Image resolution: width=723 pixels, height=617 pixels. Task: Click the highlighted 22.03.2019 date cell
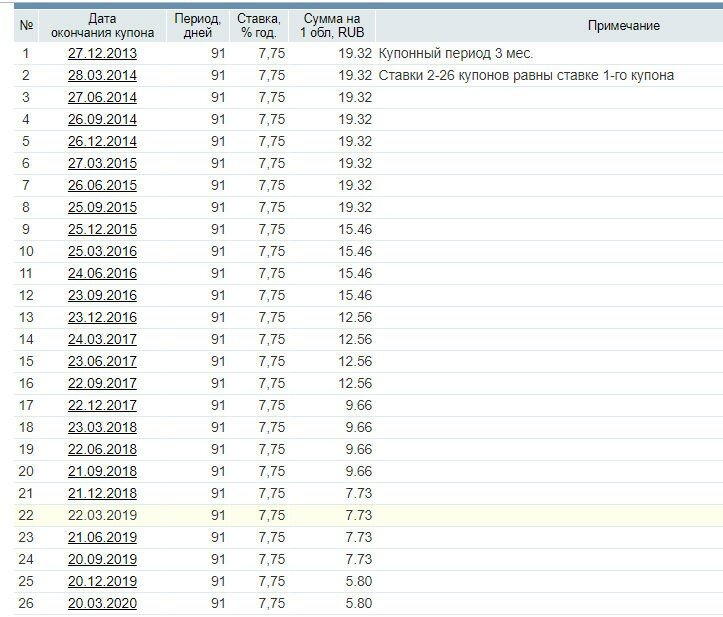click(x=102, y=515)
